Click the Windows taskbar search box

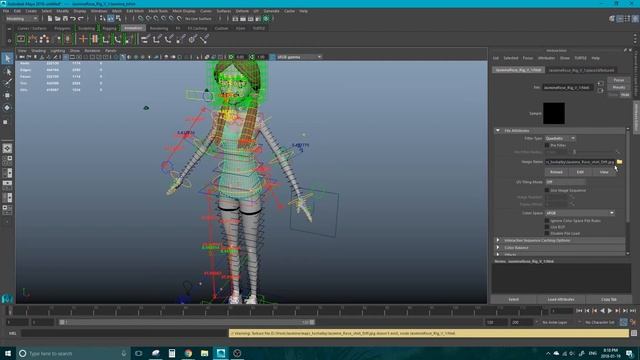click(73, 353)
